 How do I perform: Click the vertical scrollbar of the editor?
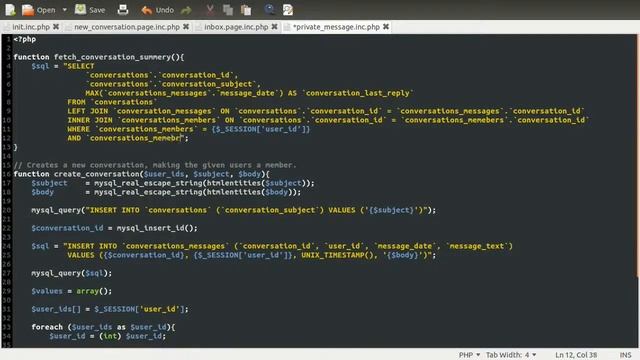pos(638,155)
